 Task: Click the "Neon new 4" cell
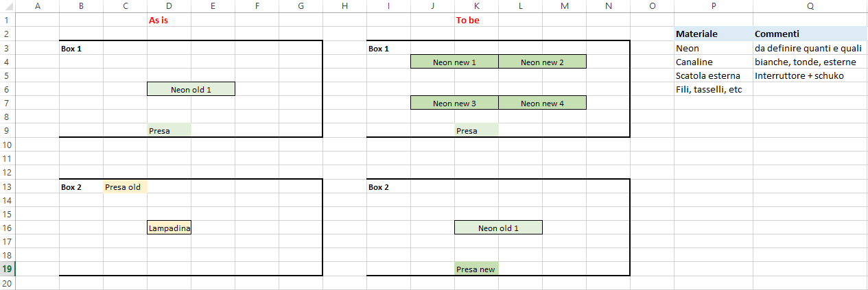click(x=542, y=104)
